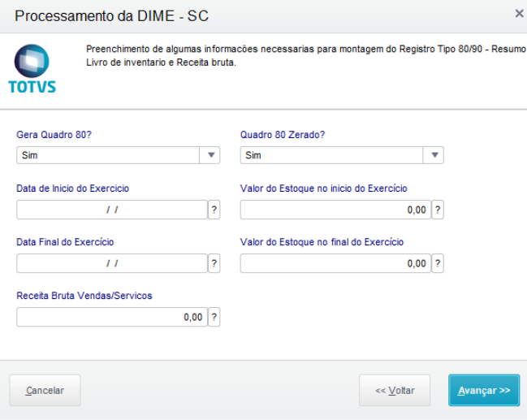Focus the Receita Bruta Vendas/Servicos field
Viewport: 527px width, 420px height.
click(112, 317)
